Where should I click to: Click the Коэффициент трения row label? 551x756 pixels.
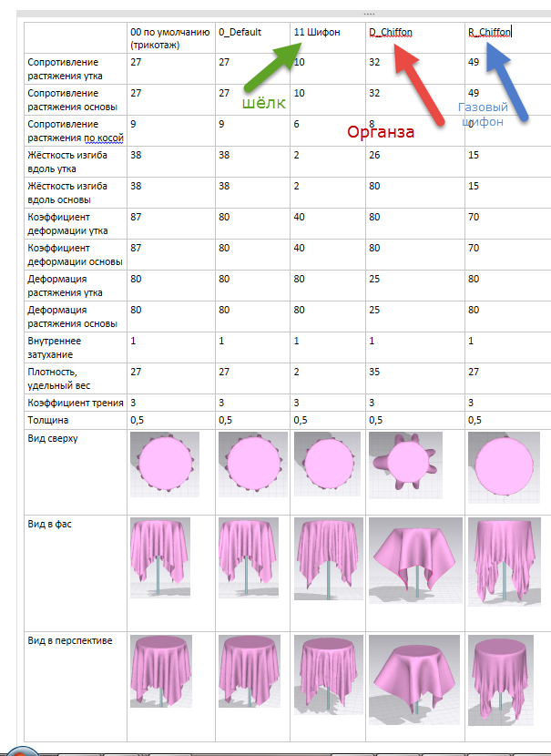(x=76, y=404)
